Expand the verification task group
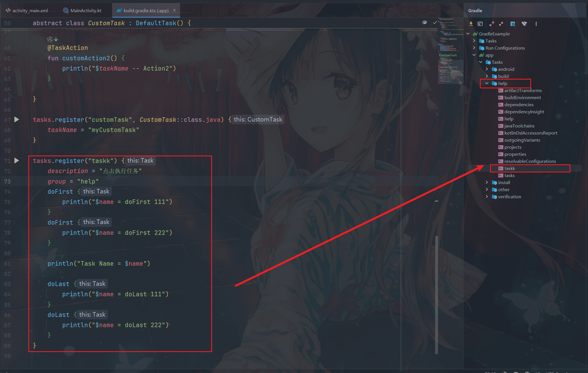Image resolution: width=588 pixels, height=373 pixels. click(x=487, y=197)
